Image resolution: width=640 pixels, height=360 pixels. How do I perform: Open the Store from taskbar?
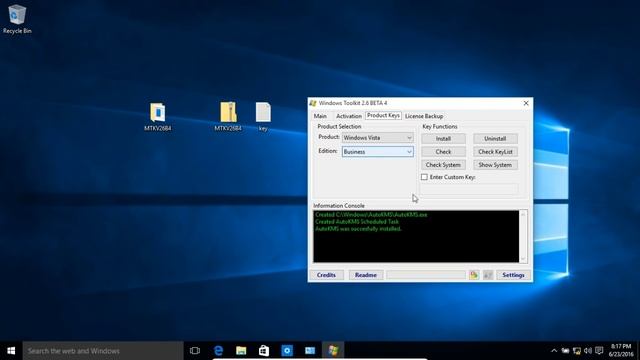[x=264, y=351]
